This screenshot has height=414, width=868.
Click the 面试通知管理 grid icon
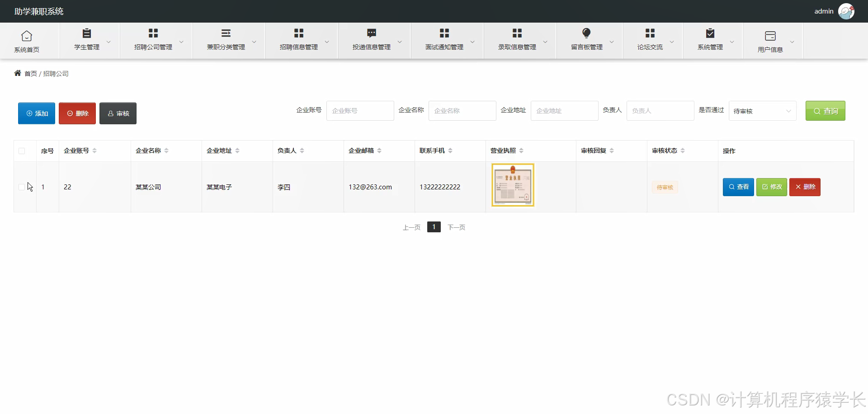(444, 33)
